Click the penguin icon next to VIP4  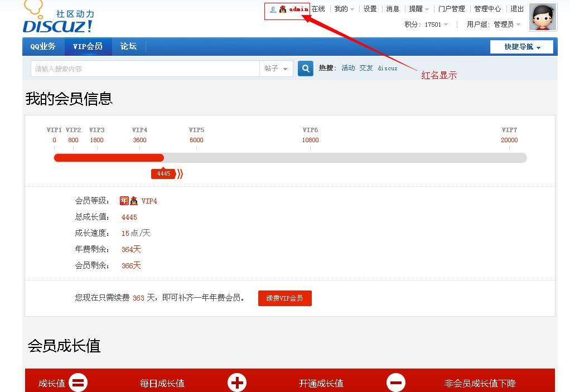point(134,201)
